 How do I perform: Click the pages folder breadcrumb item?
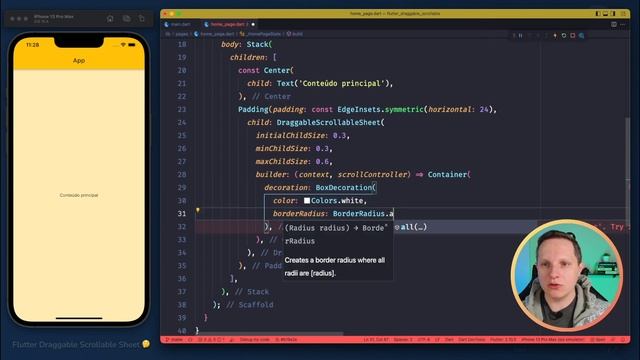181,34
